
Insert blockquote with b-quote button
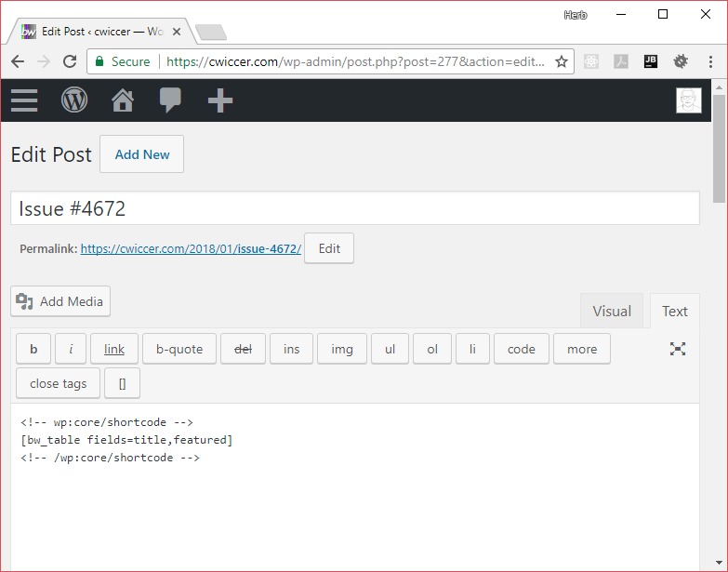tap(179, 349)
